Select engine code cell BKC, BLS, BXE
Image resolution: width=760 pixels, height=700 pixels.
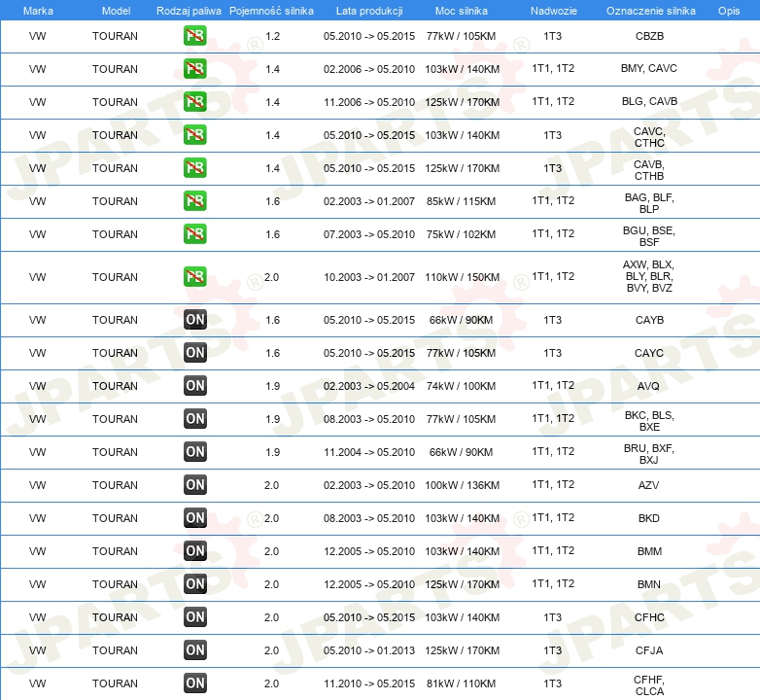649,421
